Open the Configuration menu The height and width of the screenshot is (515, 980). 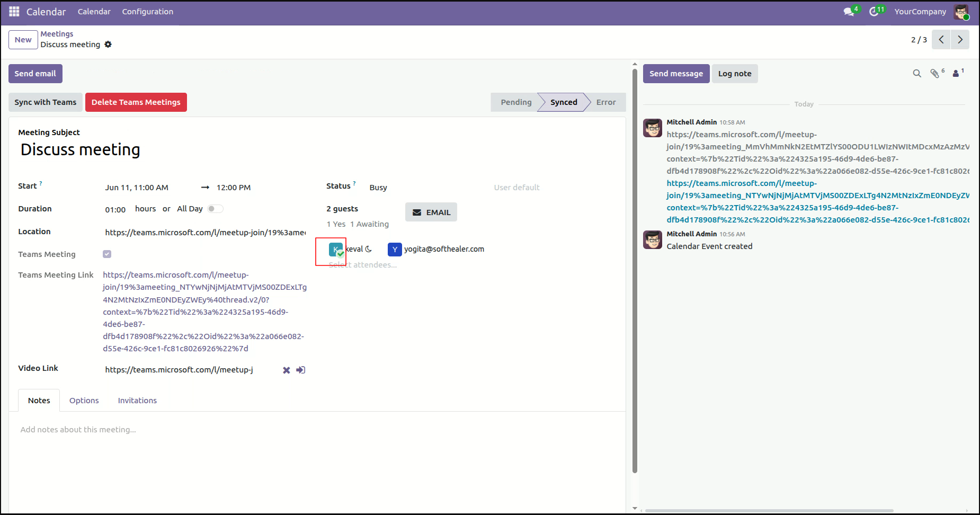click(148, 12)
